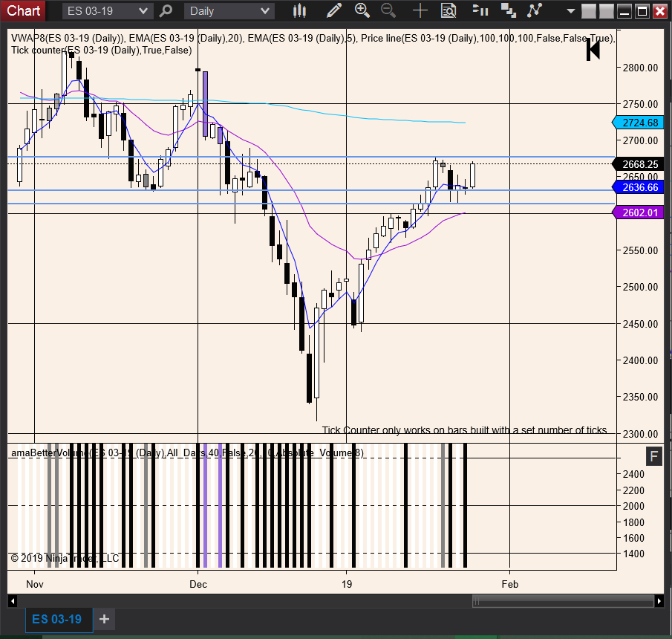Click the horizontal scrollbar thumb

[x=563, y=601]
